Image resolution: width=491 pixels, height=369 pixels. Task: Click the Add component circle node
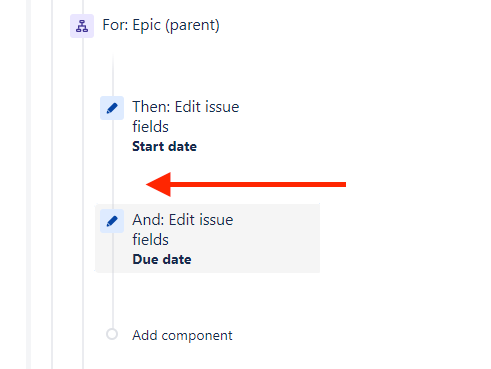point(112,334)
